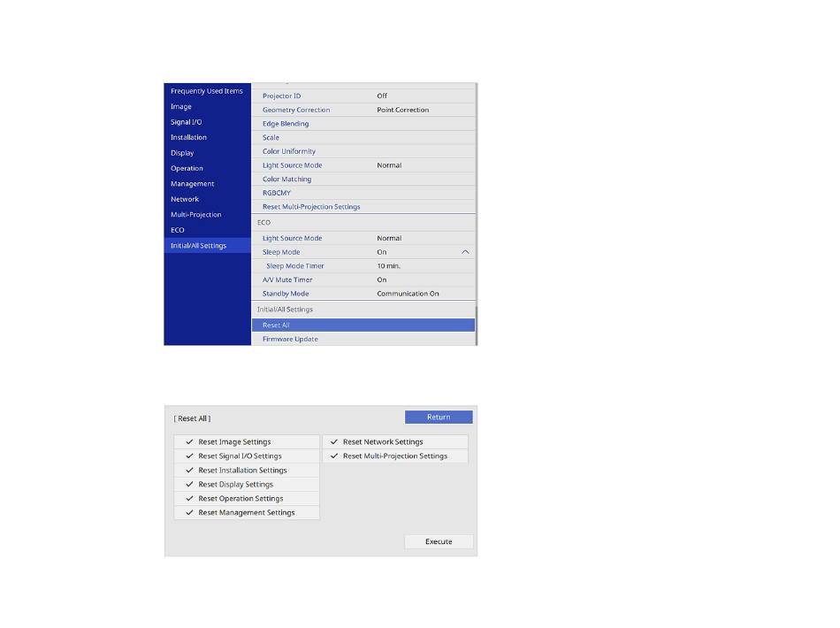Select Management in the sidebar

(x=207, y=184)
